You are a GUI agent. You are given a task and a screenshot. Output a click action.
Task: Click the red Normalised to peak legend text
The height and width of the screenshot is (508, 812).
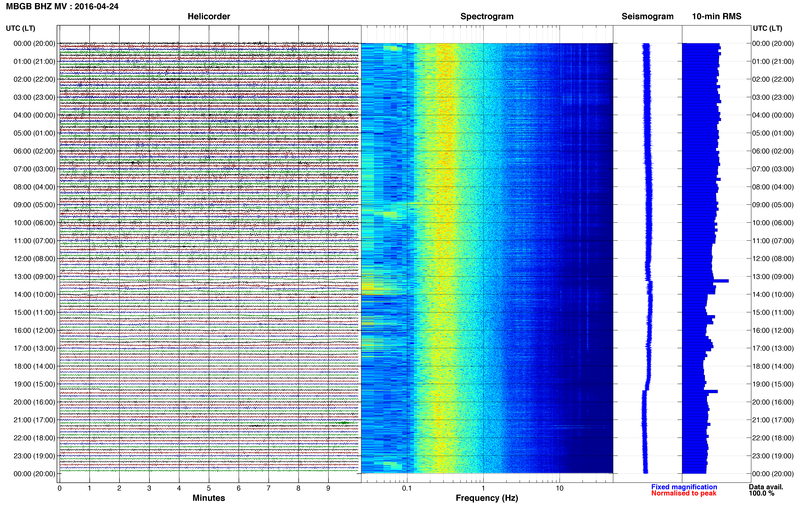(x=684, y=493)
